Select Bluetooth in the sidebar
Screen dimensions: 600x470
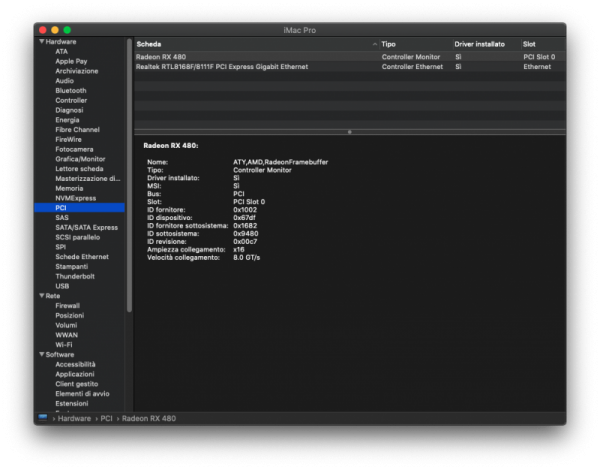tap(70, 91)
